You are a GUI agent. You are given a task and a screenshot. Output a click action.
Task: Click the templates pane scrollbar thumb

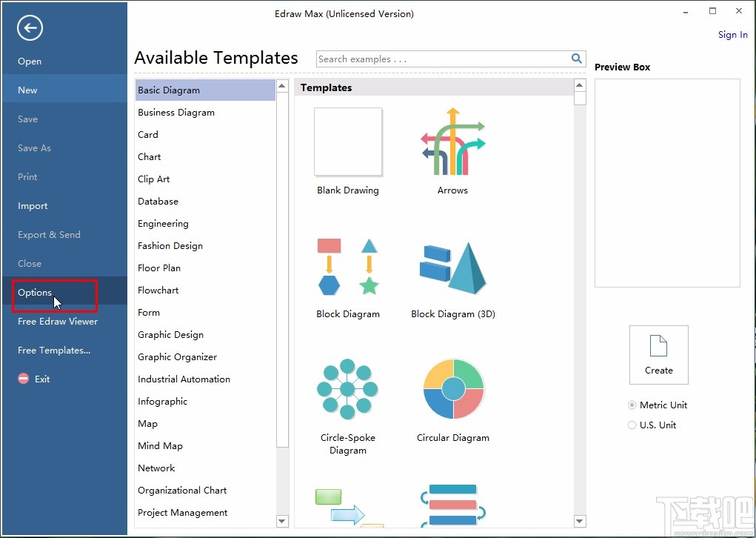click(580, 99)
